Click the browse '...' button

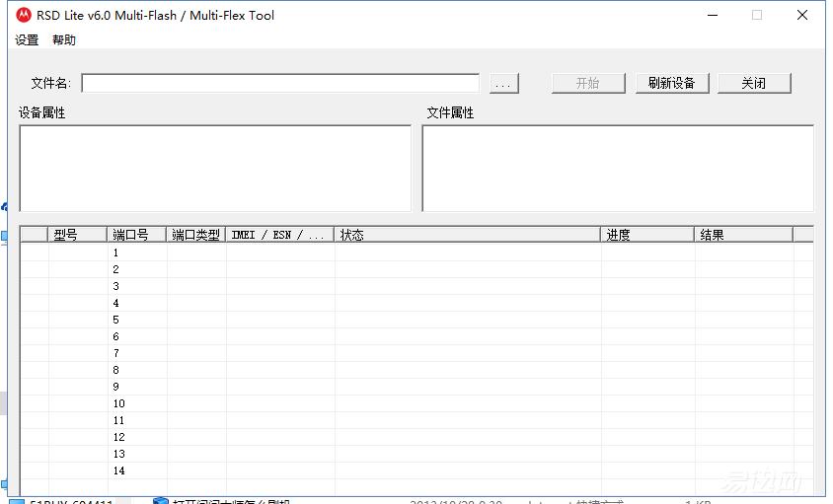click(503, 84)
